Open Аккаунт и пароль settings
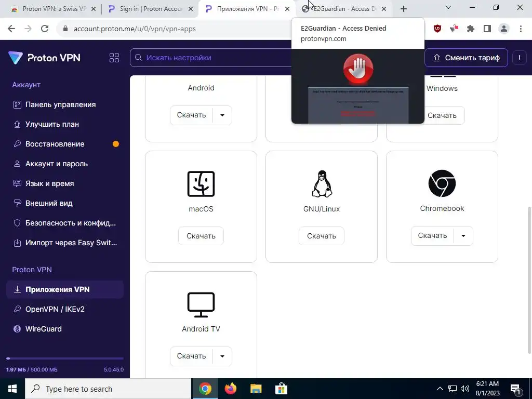This screenshot has height=399, width=532. click(x=65, y=164)
